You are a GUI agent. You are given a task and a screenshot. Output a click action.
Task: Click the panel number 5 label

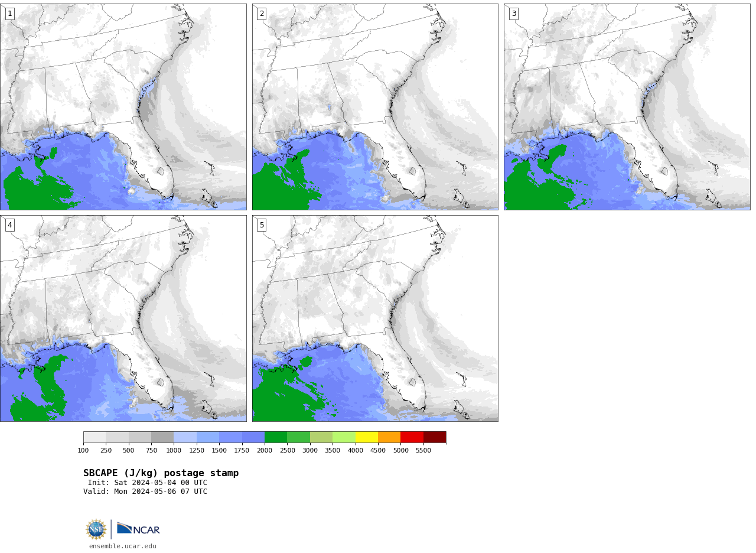point(262,225)
